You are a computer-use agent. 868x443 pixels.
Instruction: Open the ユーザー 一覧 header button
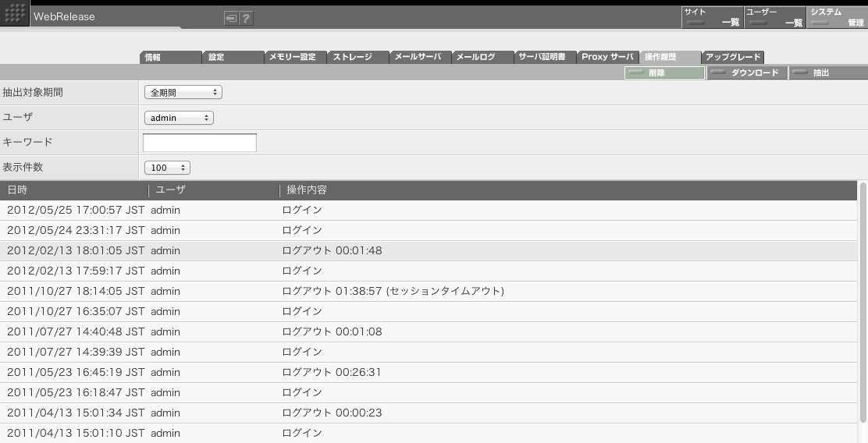774,17
